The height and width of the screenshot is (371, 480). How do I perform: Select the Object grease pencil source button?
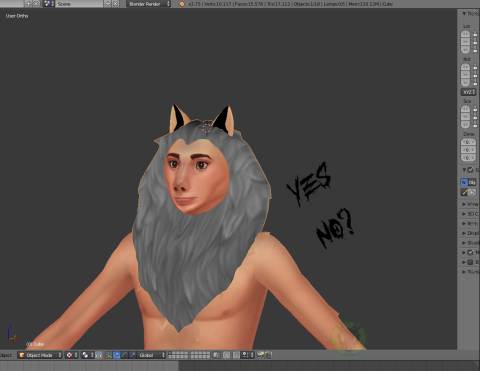pyautogui.click(x=472, y=182)
